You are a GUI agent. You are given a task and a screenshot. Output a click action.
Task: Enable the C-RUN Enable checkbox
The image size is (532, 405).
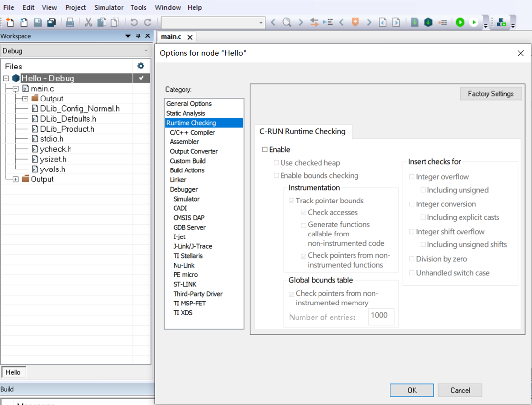(x=265, y=149)
